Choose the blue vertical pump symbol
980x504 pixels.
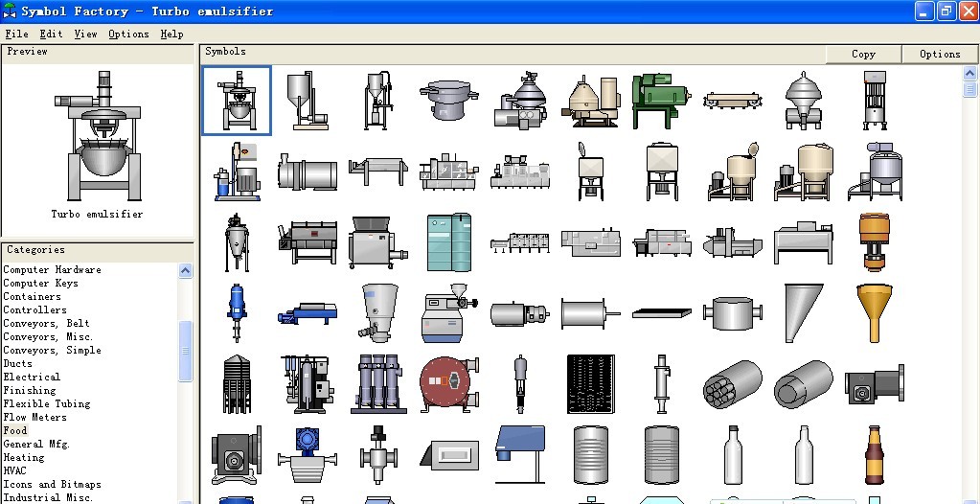[x=237, y=312]
